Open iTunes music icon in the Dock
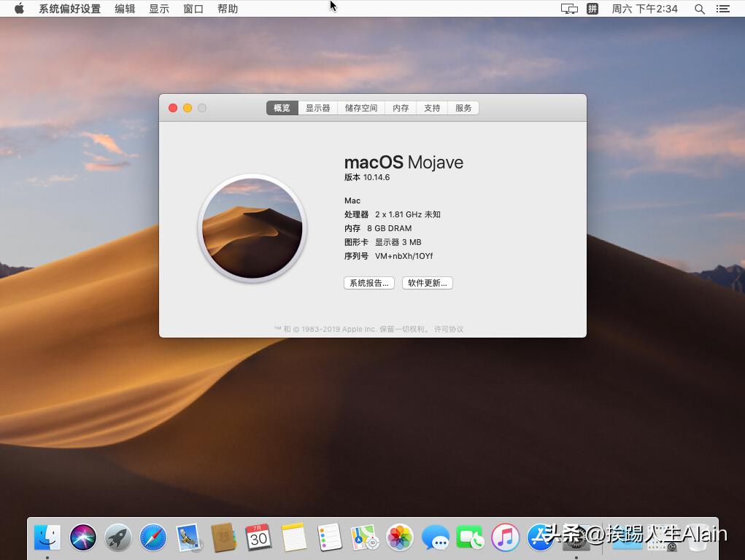 [505, 538]
